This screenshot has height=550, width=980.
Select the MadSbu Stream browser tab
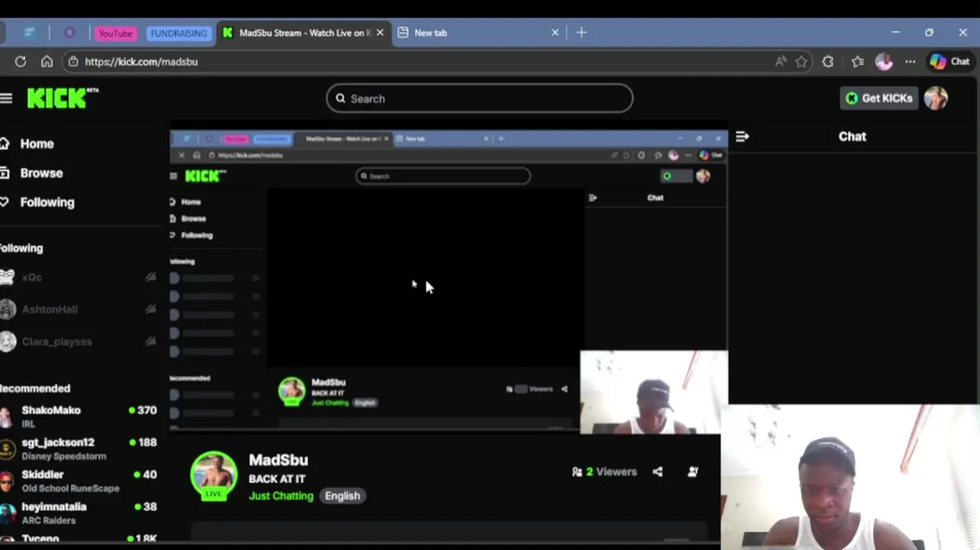[305, 33]
